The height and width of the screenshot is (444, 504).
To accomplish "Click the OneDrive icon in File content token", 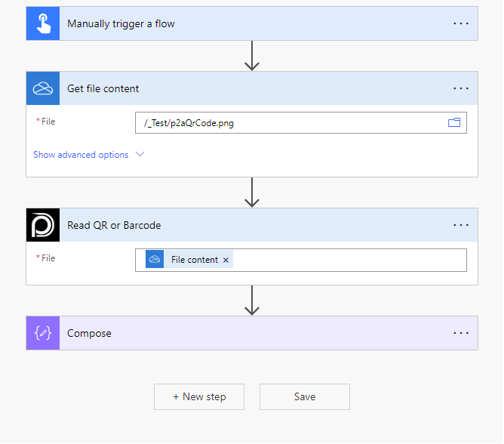I will [155, 260].
